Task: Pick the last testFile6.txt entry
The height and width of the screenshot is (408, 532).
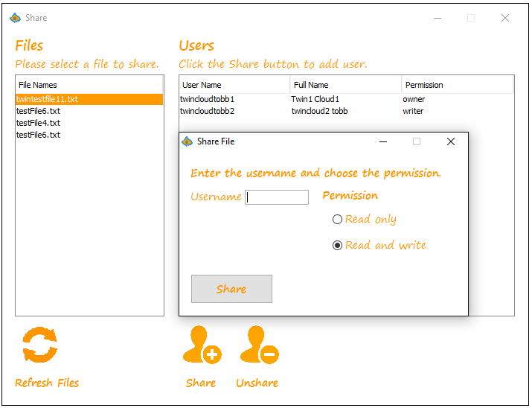Action: coord(39,135)
